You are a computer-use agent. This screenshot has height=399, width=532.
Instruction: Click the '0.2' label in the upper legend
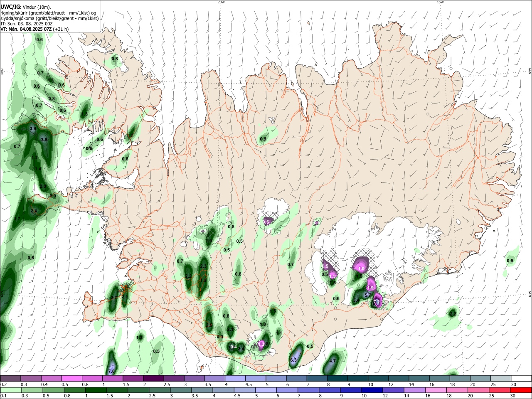pyautogui.click(x=3, y=384)
